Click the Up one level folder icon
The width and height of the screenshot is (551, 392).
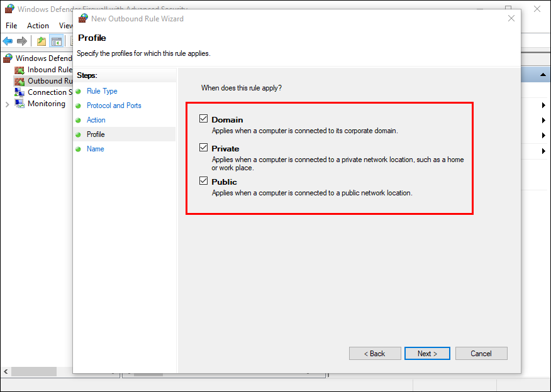tap(42, 41)
